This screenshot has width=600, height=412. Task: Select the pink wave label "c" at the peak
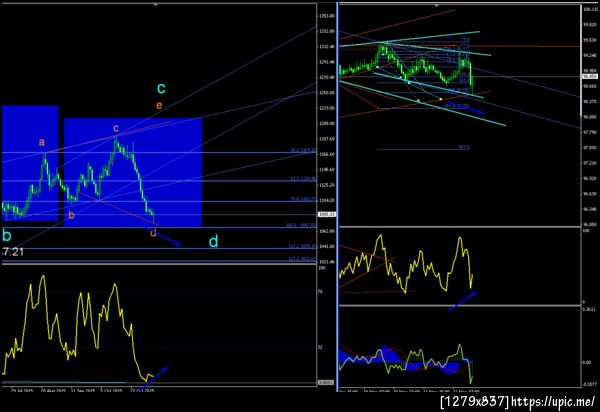click(116, 128)
